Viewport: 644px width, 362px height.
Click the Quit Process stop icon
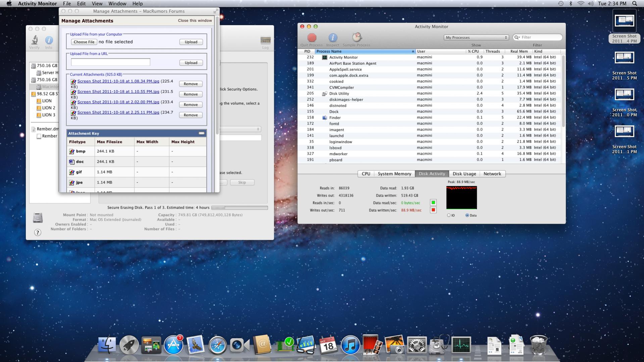pyautogui.click(x=312, y=38)
